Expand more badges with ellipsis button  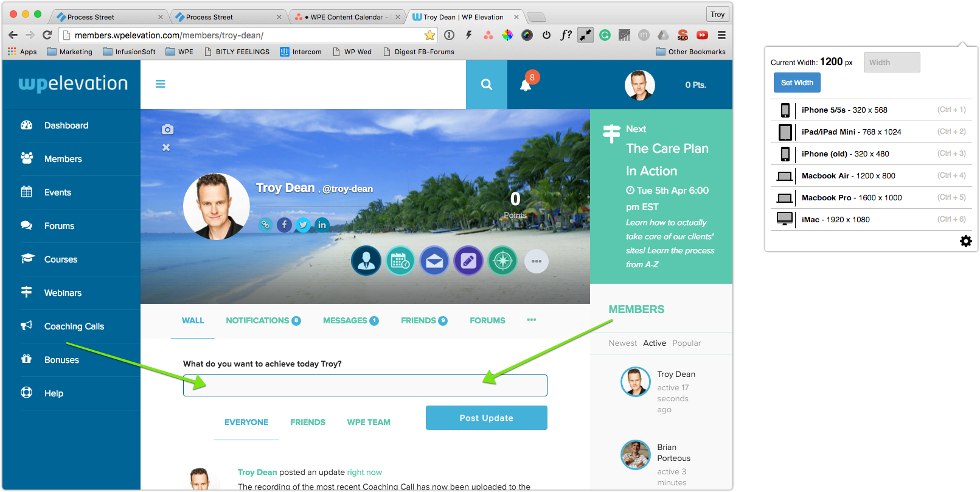coord(536,261)
